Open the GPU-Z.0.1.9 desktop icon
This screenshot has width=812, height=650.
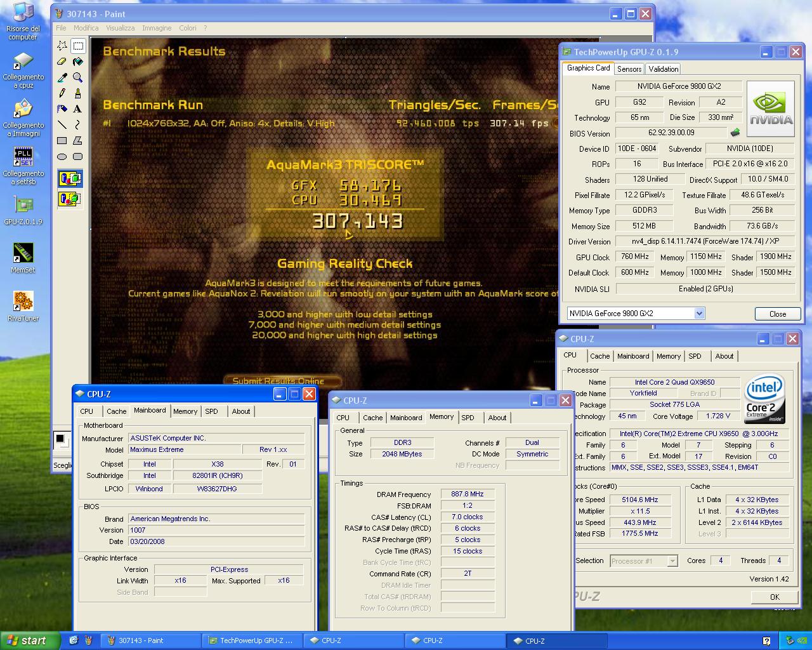pyautogui.click(x=23, y=211)
